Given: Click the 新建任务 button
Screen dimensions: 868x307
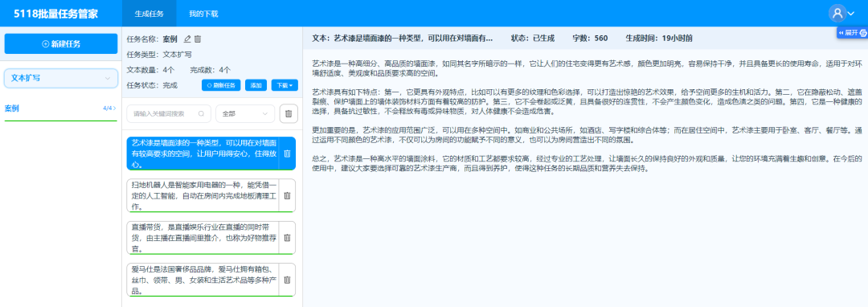Looking at the screenshot, I should tap(61, 43).
